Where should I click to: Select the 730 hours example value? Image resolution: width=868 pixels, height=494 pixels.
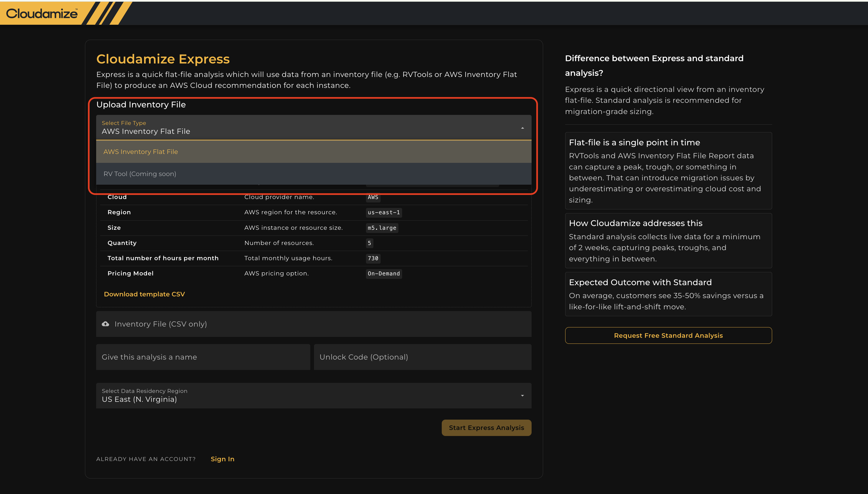373,258
